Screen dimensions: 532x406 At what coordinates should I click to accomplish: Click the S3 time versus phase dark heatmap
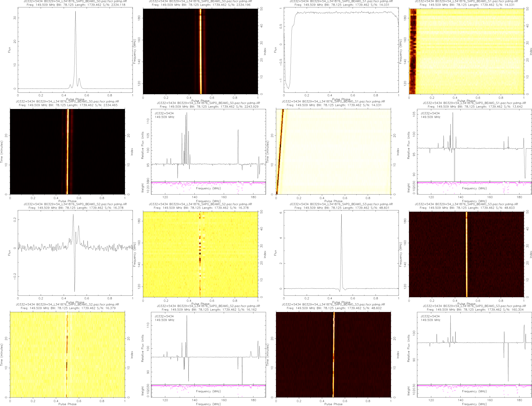pyautogui.click(x=333, y=355)
